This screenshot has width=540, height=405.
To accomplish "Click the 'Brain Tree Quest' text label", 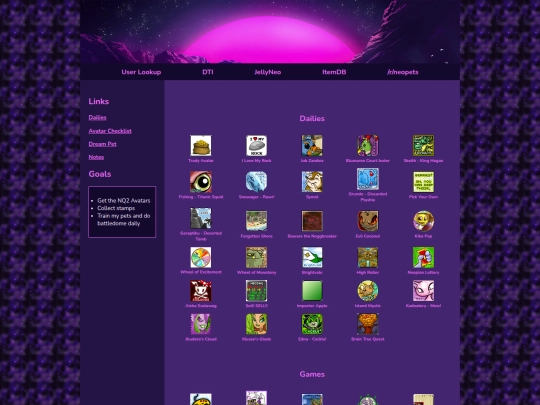I will coord(368,339).
